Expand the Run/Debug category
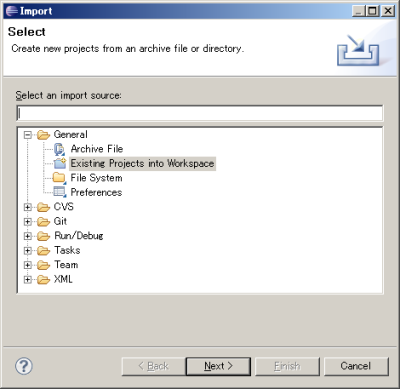 tap(28, 236)
